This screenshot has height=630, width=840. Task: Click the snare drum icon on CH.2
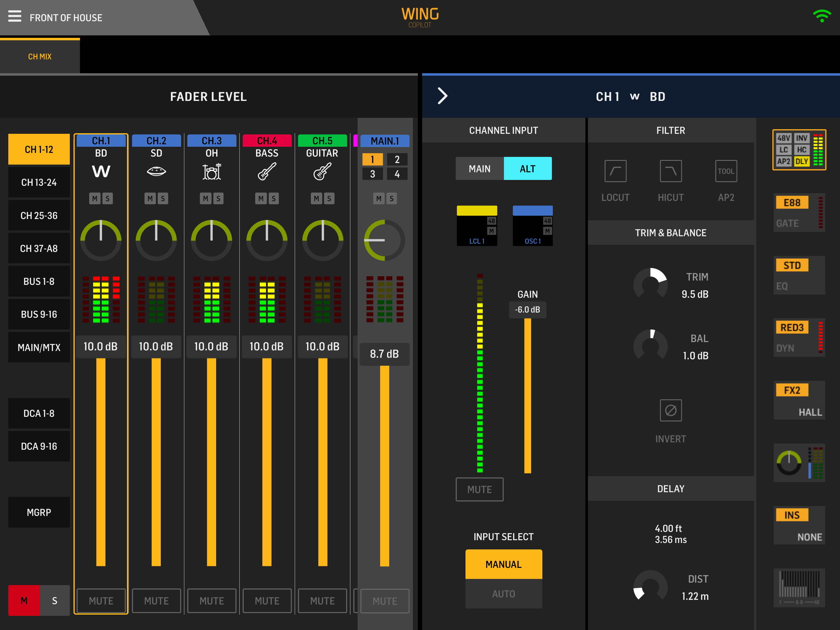(156, 171)
